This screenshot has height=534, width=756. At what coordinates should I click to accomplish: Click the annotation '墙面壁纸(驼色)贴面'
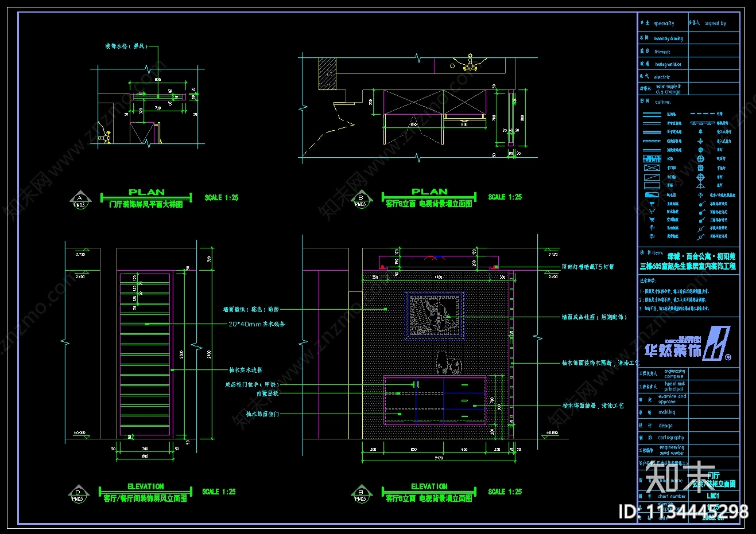(x=251, y=310)
